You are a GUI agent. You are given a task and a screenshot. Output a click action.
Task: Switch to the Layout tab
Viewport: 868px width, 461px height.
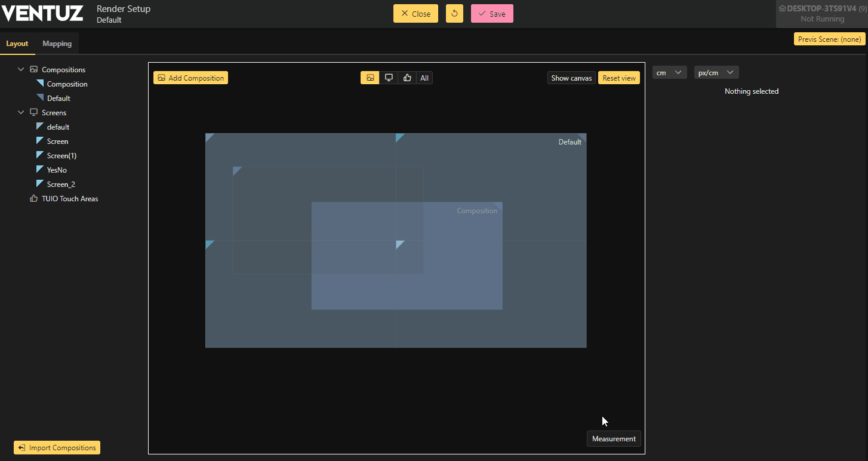tap(17, 44)
